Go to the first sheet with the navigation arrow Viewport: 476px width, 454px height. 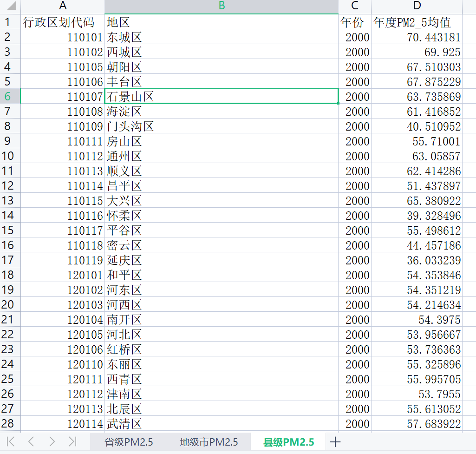tap(11, 441)
